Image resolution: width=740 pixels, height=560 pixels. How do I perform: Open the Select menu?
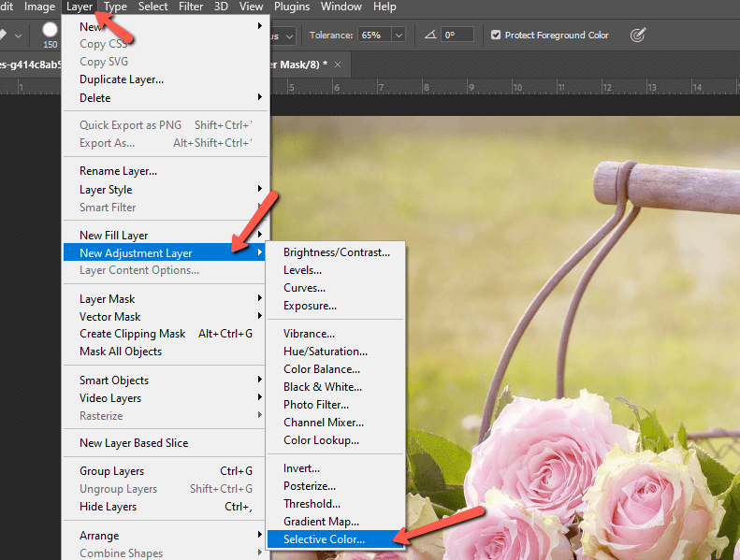pos(152,7)
